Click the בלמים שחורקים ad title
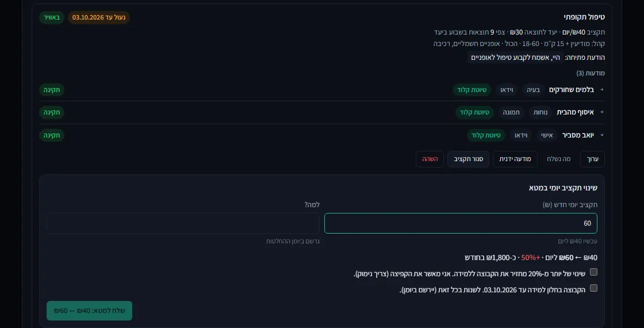 572,90
